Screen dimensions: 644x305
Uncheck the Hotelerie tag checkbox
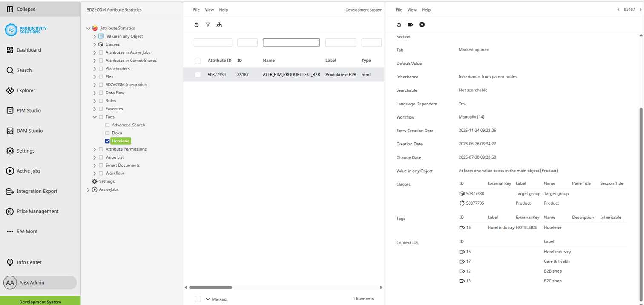tap(107, 141)
